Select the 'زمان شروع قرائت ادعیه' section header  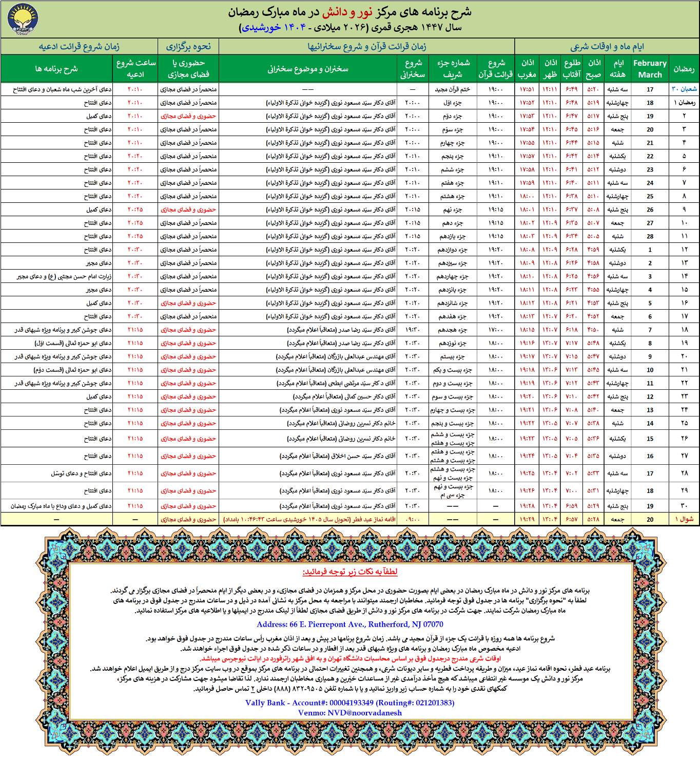79,47
